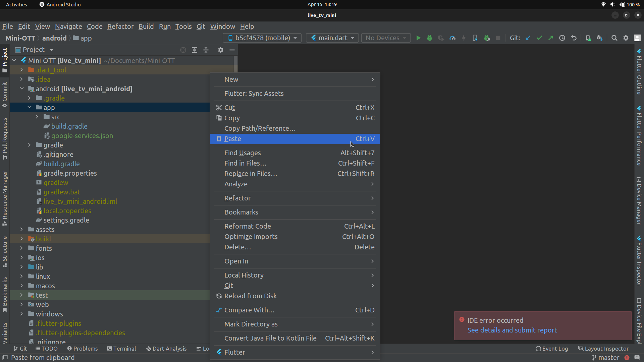Update project with the blue Git arrow
644x362 pixels.
point(528,38)
